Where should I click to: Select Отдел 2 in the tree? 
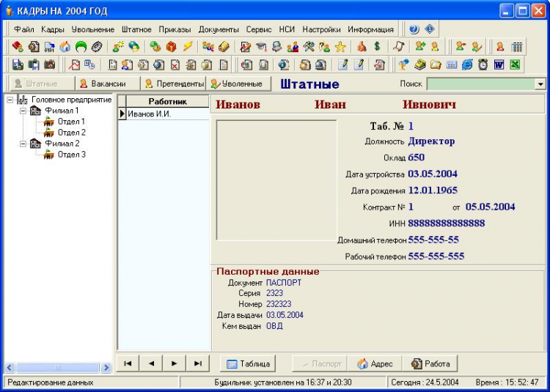72,133
